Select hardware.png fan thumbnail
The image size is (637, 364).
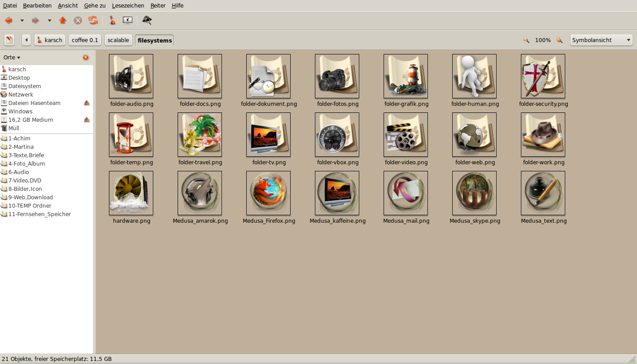click(131, 193)
